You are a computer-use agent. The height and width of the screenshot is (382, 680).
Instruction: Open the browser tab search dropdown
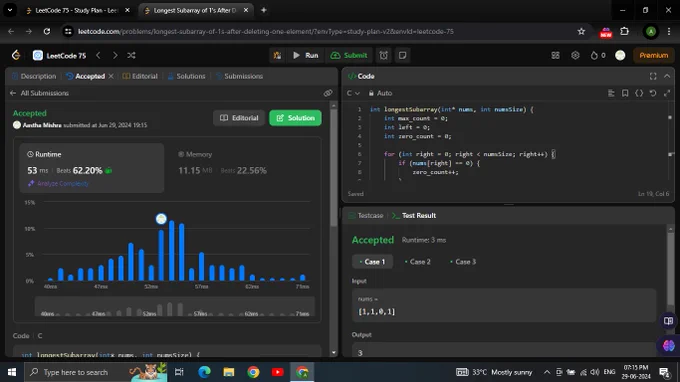click(x=10, y=10)
